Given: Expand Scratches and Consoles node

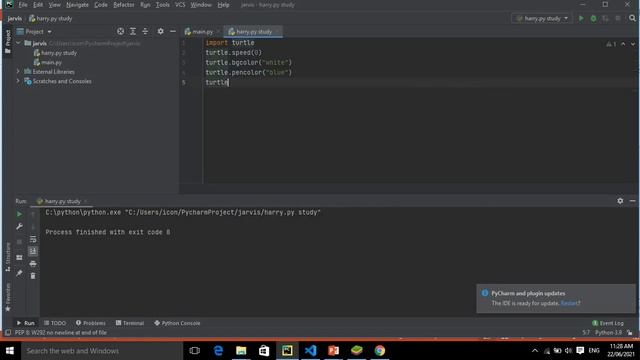Looking at the screenshot, I should (x=18, y=81).
